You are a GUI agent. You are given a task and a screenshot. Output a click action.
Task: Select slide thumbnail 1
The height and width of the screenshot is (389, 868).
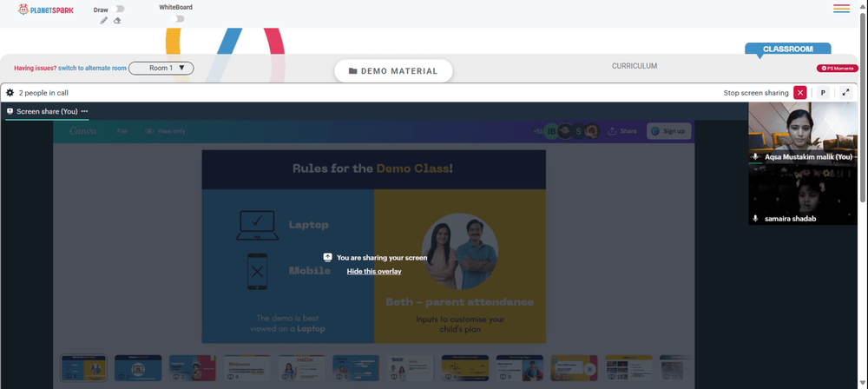coord(83,368)
